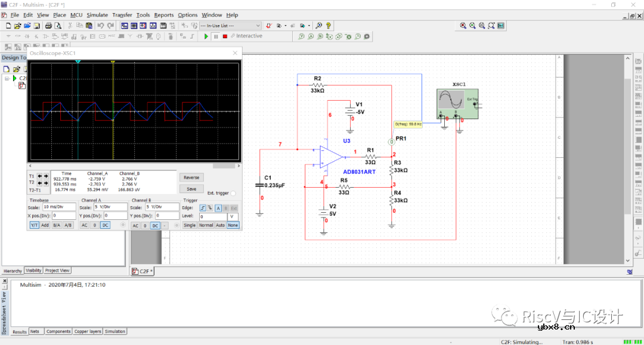
Task: Set Channel A coupling to AC
Action: (x=85, y=225)
